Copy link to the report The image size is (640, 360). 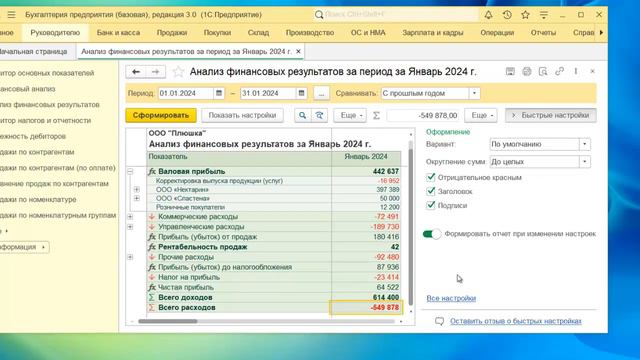coord(559,71)
